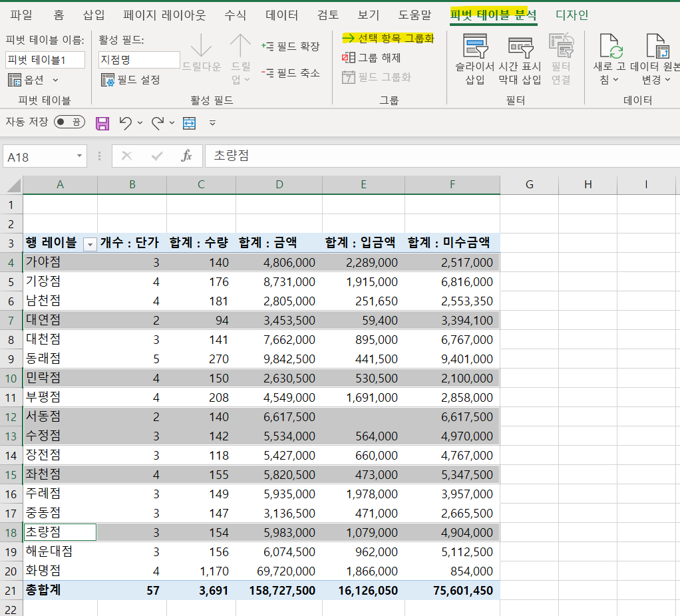Click the value 69,720,000 in 화명점 row
Screen dimensions: 680x616
pos(279,571)
